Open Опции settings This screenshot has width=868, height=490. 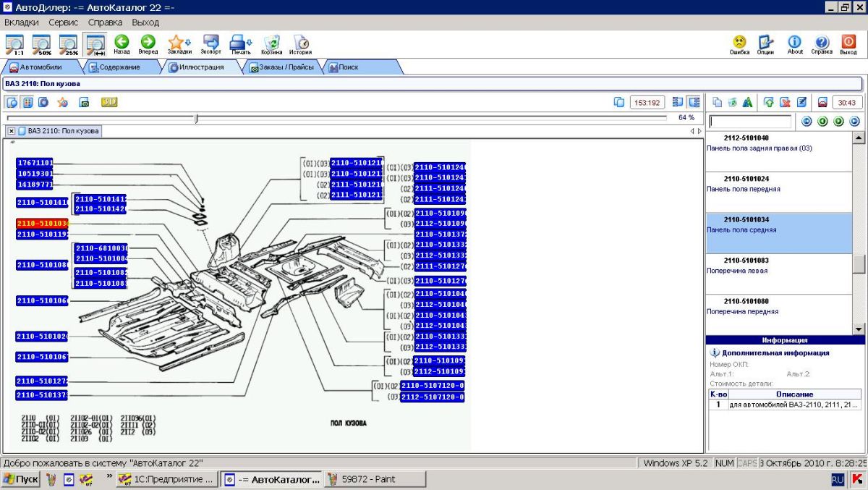point(765,44)
